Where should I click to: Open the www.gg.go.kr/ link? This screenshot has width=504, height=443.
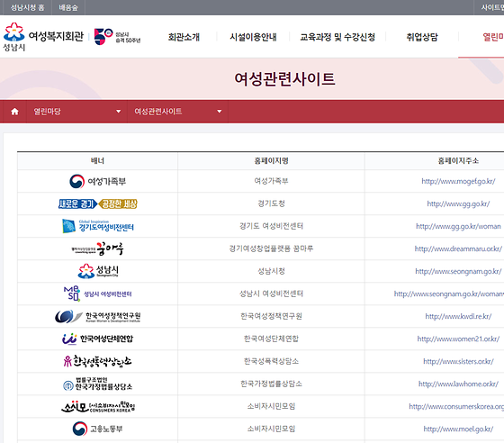458,203
